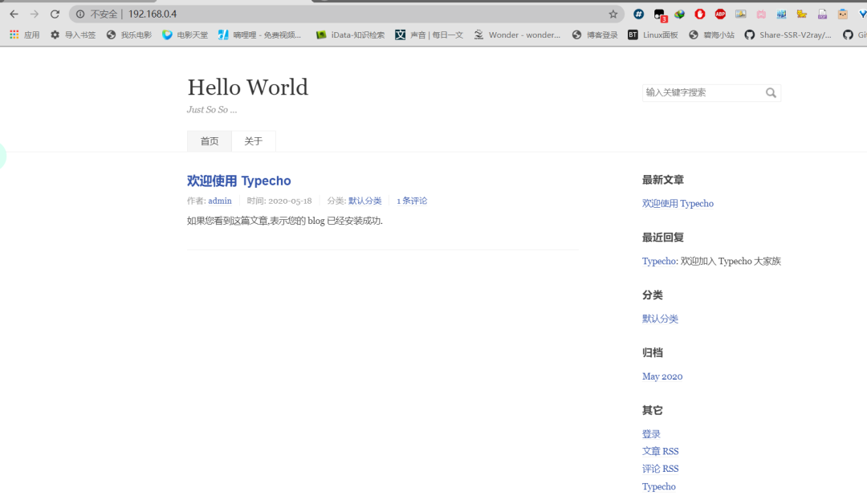Click the browser forward arrow
Image resolution: width=867 pixels, height=504 pixels.
coord(35,14)
